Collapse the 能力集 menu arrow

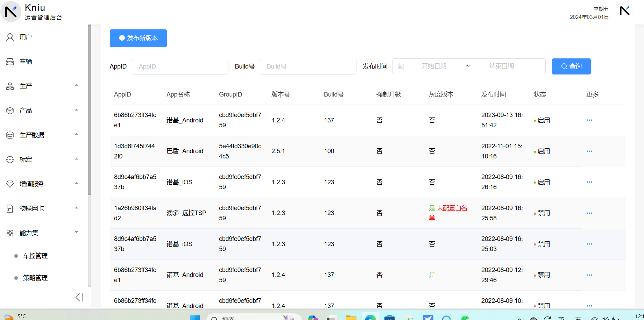[x=76, y=232]
